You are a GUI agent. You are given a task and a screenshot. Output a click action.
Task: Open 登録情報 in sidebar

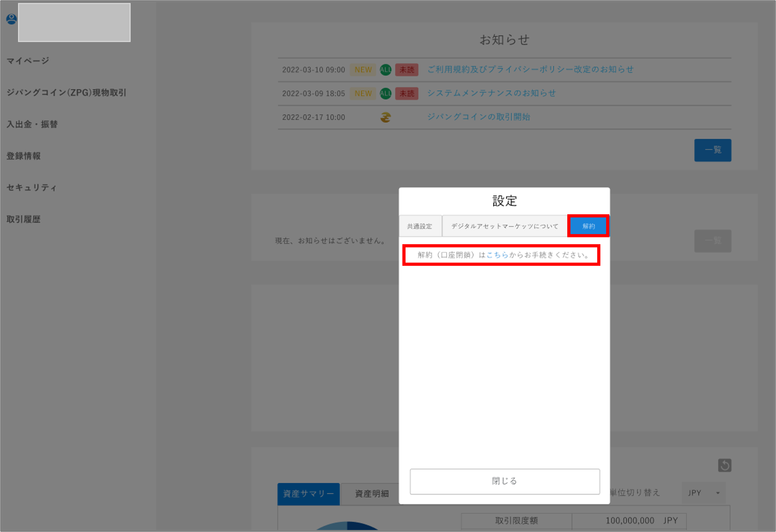click(x=24, y=156)
